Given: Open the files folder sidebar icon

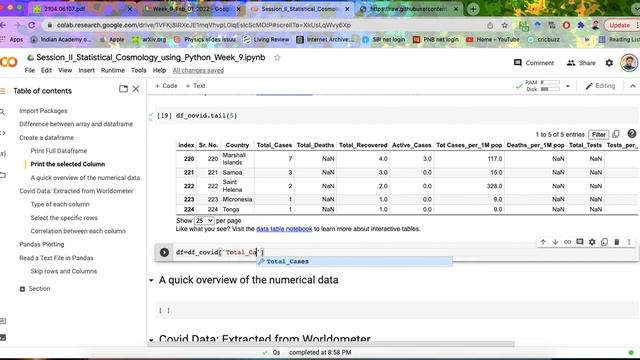Looking at the screenshot, I should 2,175.
